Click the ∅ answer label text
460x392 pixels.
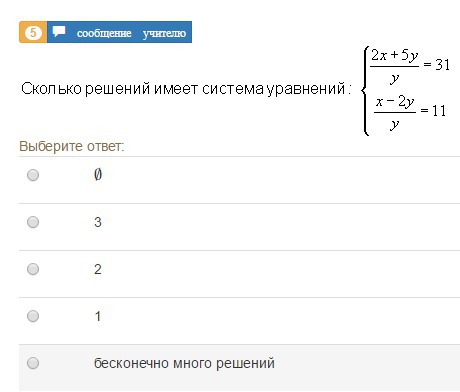[98, 175]
